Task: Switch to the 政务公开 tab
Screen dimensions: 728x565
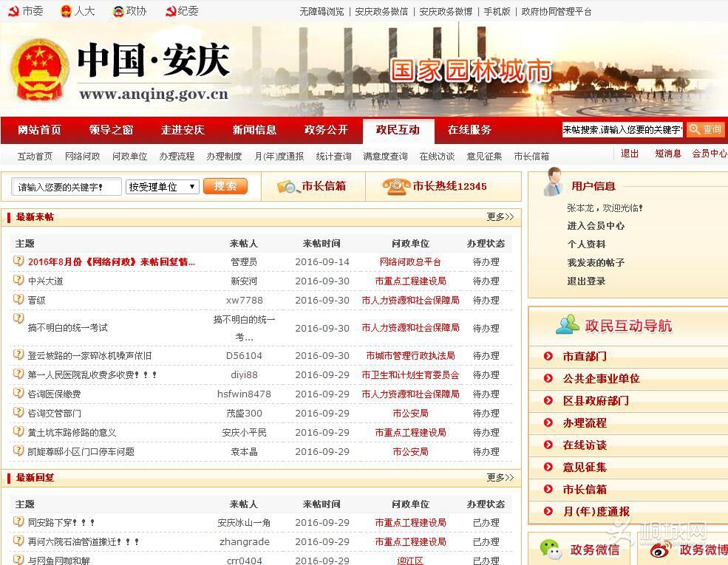Action: (x=326, y=130)
